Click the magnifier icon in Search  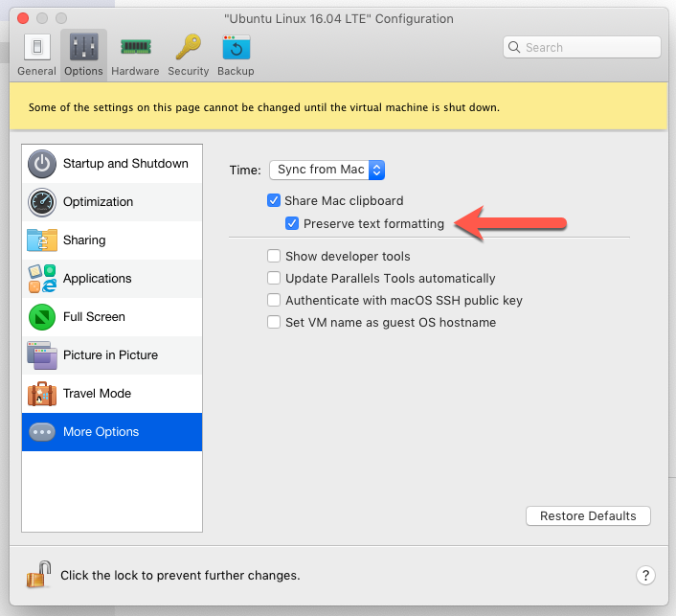tap(514, 47)
